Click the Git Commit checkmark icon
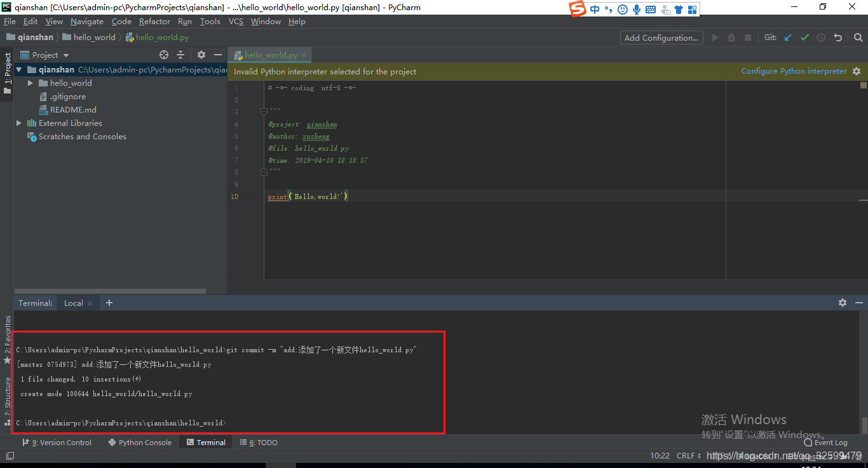868x468 pixels. click(804, 38)
